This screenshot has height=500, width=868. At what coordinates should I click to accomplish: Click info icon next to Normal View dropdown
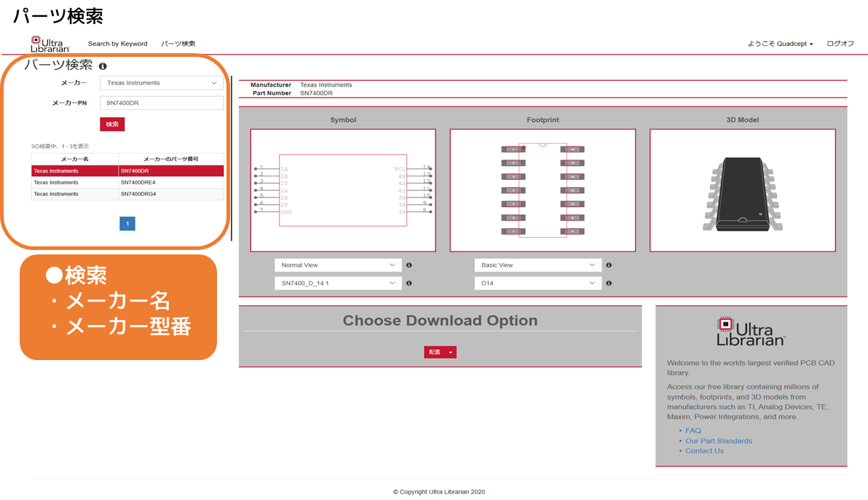[409, 265]
